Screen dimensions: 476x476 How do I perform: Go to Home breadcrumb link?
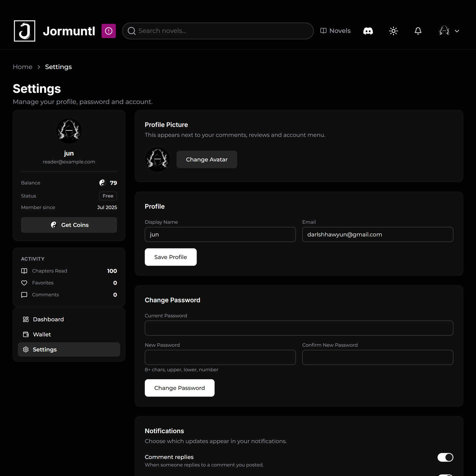pyautogui.click(x=23, y=67)
